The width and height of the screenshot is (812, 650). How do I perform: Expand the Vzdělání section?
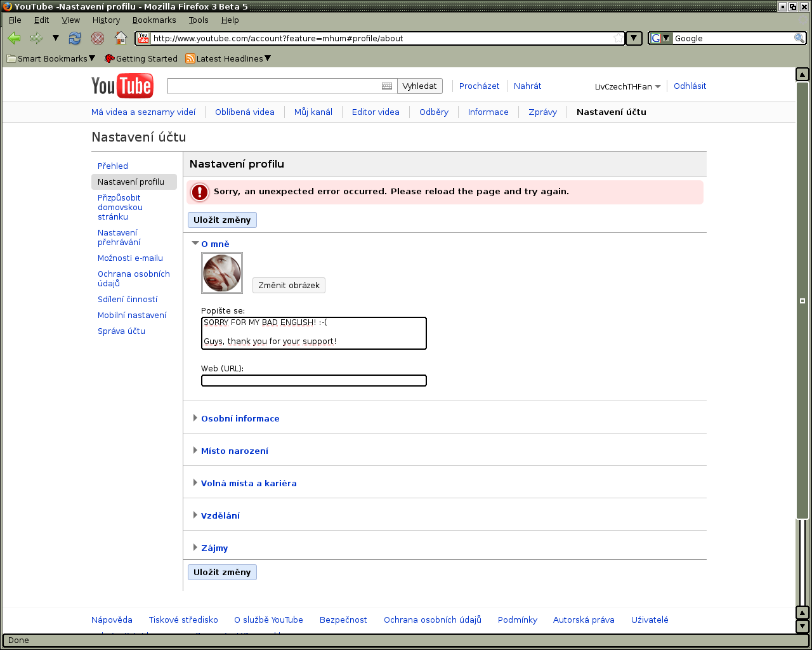point(216,515)
